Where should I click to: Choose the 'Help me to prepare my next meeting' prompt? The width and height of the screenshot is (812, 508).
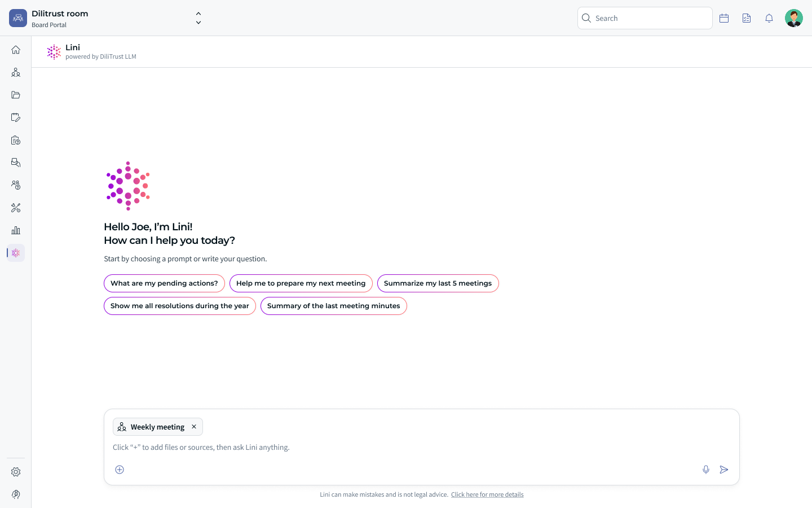[x=301, y=283]
